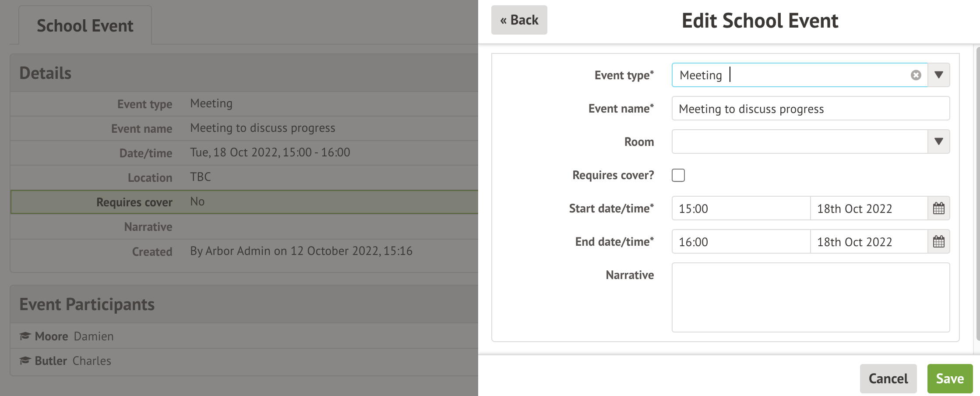The image size is (980, 396).
Task: Open the Start date calendar picker
Action: click(x=938, y=209)
